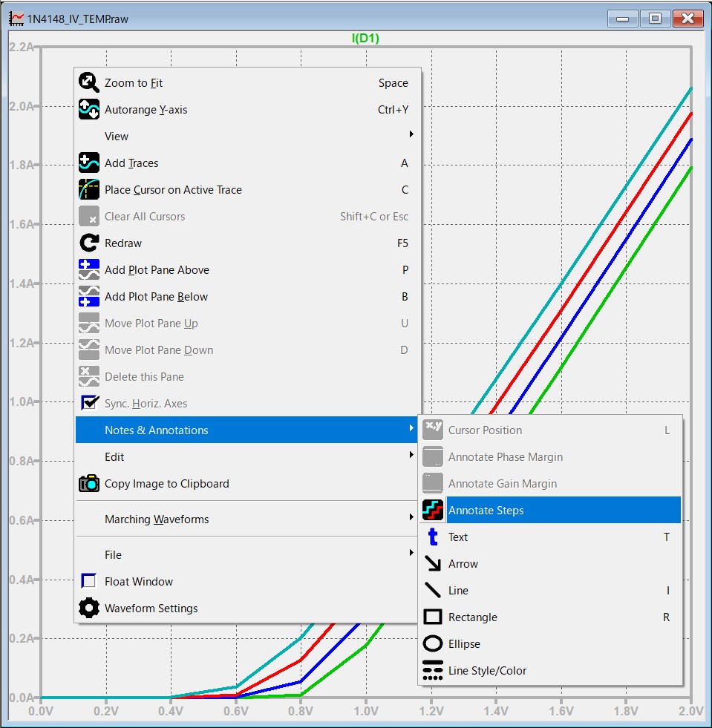Click the Zoom to Fit magnifier icon
712x728 pixels.
click(89, 83)
